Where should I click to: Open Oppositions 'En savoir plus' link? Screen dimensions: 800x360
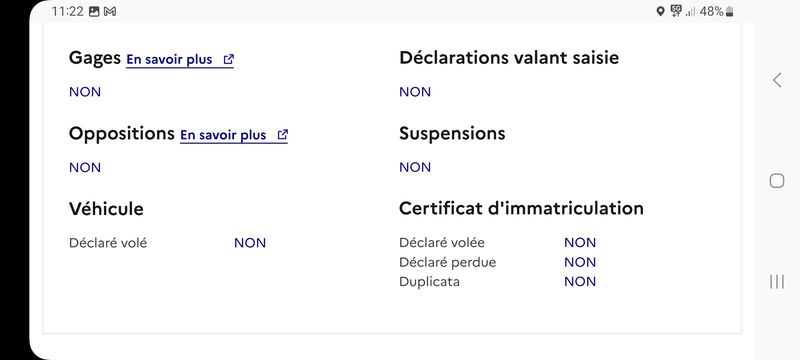click(x=234, y=135)
